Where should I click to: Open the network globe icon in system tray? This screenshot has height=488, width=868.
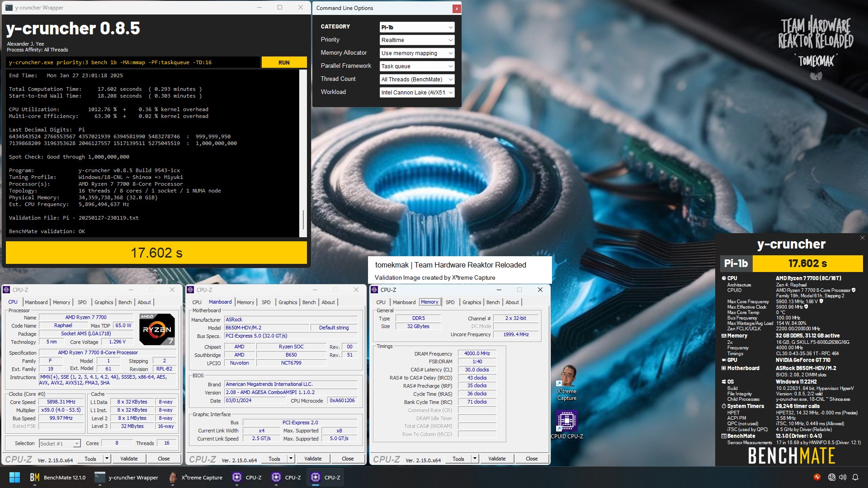(x=831, y=477)
